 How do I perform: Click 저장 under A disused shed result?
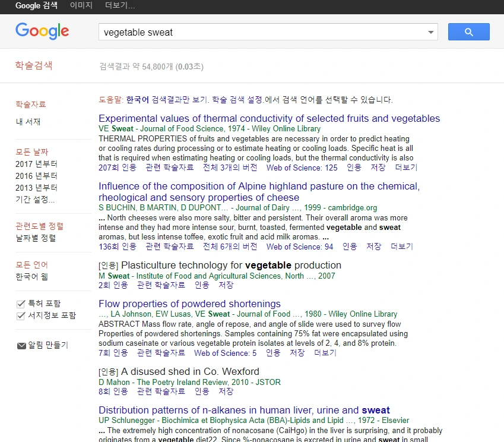point(226,392)
